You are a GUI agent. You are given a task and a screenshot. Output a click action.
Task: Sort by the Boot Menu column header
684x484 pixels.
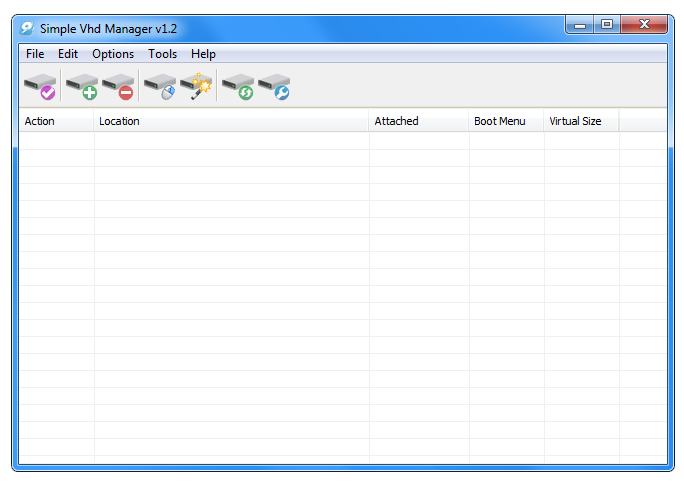(x=506, y=121)
